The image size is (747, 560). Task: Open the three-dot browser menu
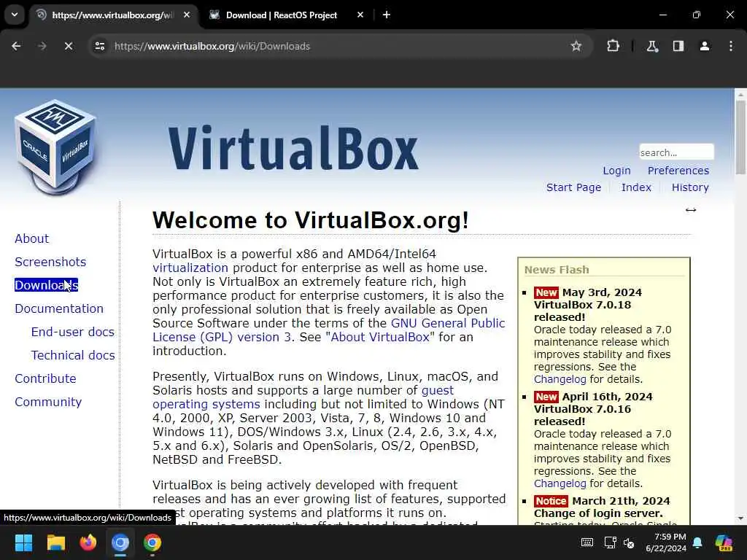pos(731,46)
